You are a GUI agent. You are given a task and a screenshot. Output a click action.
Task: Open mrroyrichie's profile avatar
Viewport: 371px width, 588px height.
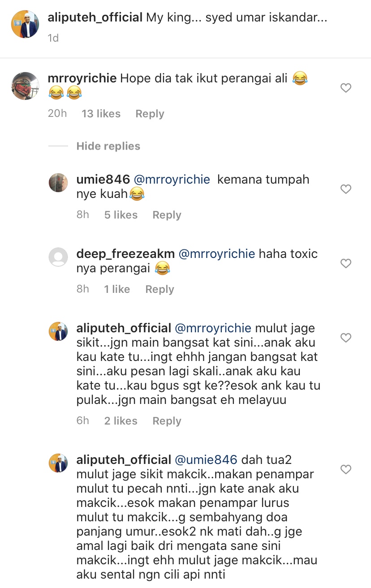point(25,86)
